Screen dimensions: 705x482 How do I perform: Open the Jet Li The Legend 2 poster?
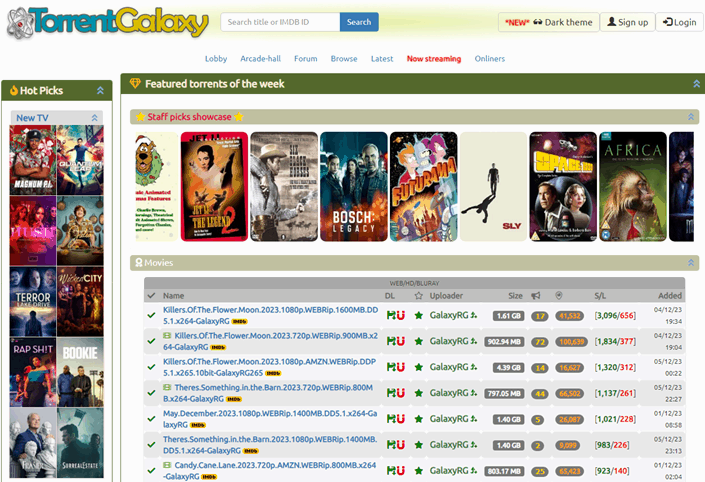[214, 187]
